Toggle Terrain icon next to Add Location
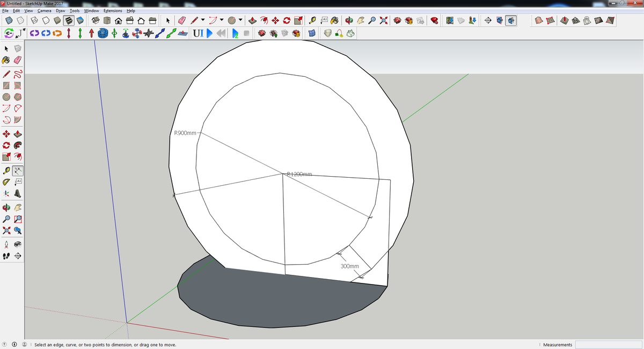This screenshot has width=644, height=349. coord(460,20)
